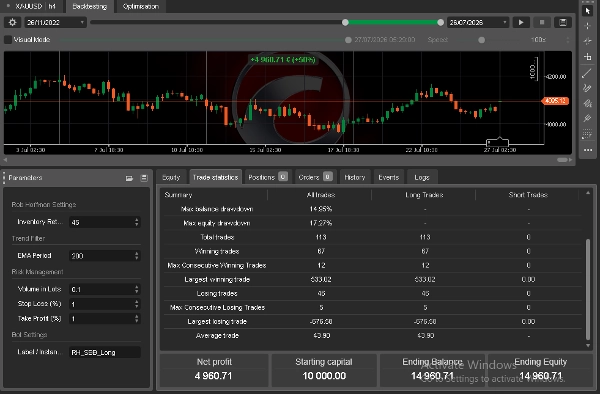Open the Events tab

coord(388,177)
